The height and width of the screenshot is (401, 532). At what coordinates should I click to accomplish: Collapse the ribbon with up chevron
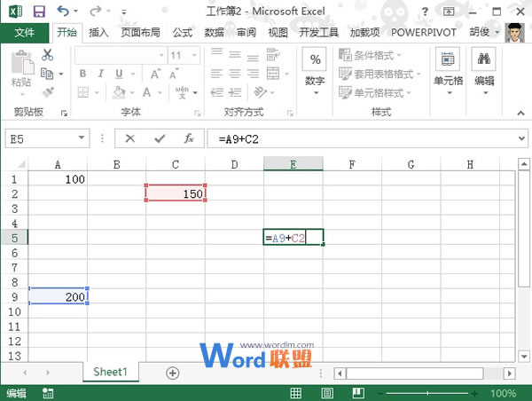click(520, 113)
